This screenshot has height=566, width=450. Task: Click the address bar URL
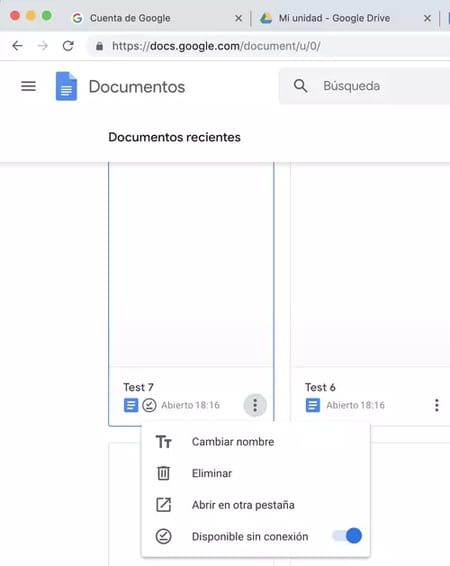216,46
